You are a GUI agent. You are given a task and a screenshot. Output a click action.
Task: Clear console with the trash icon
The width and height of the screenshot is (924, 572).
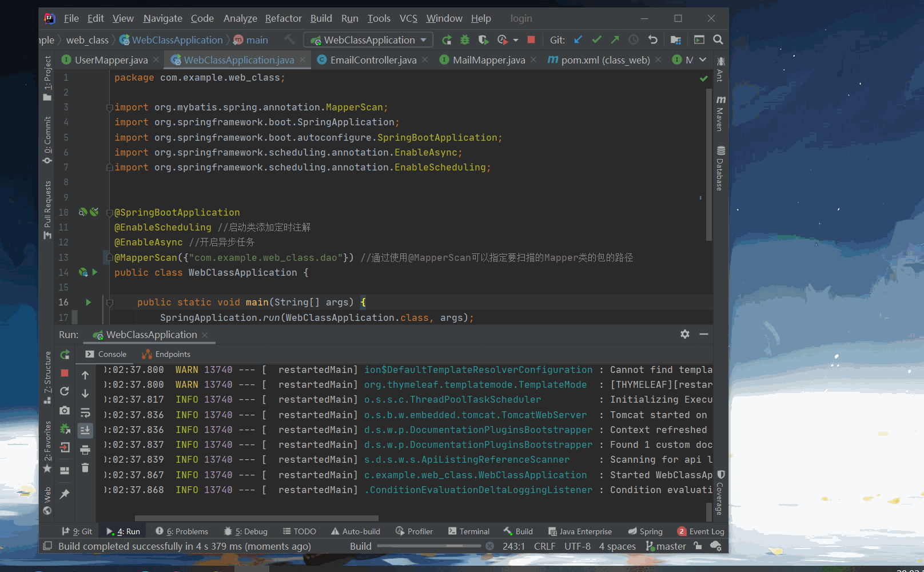[x=85, y=468]
